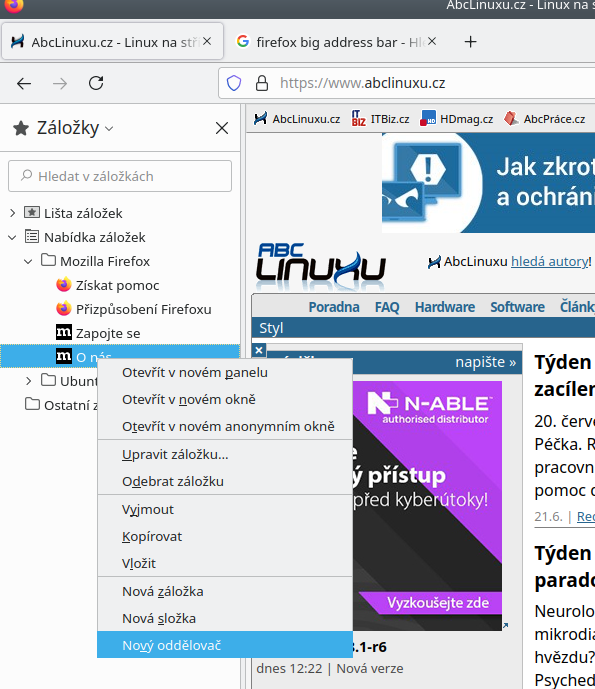595x689 pixels.
Task: Click the Firefox logo in the title bar
Action: (x=14, y=5)
